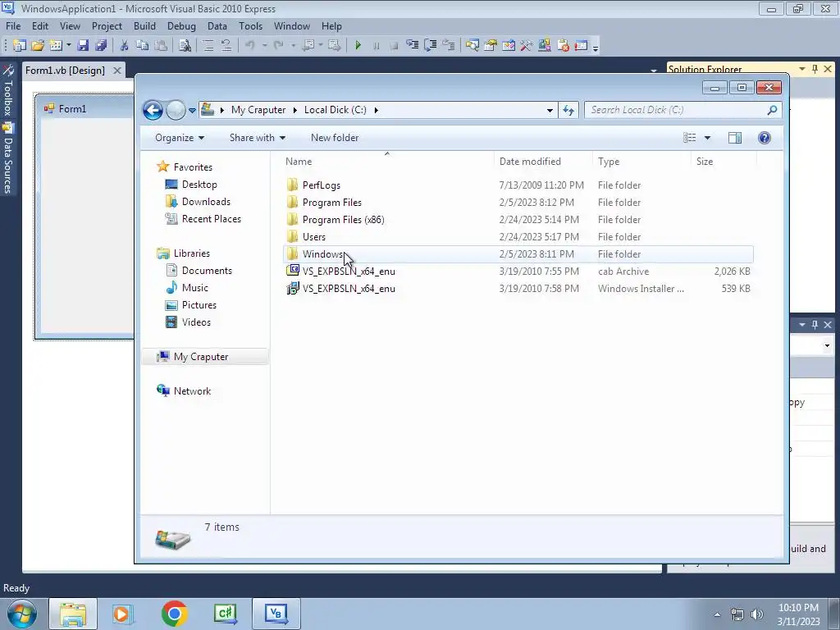Pin the Solution Explorer panel
This screenshot has width=840, height=630.
click(x=815, y=69)
